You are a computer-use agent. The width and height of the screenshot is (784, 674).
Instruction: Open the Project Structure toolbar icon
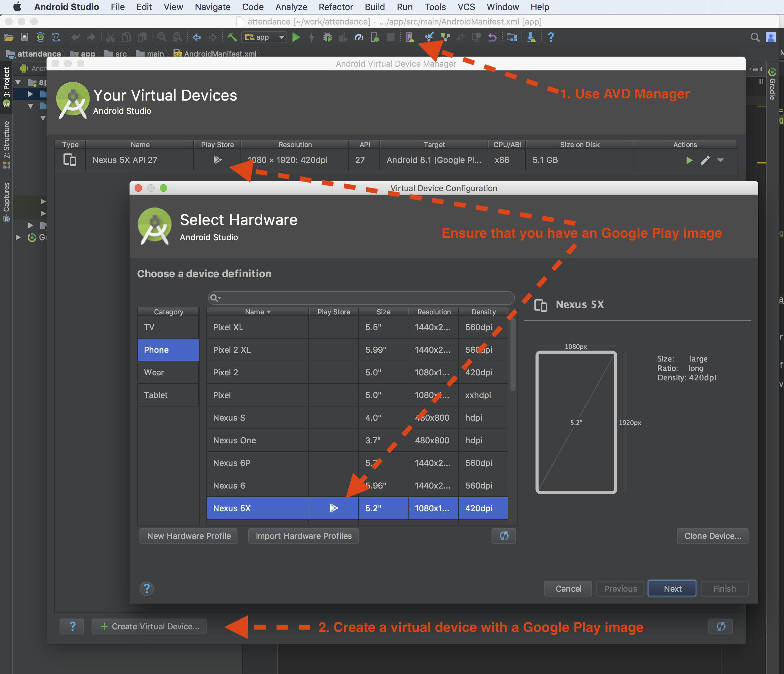point(511,37)
